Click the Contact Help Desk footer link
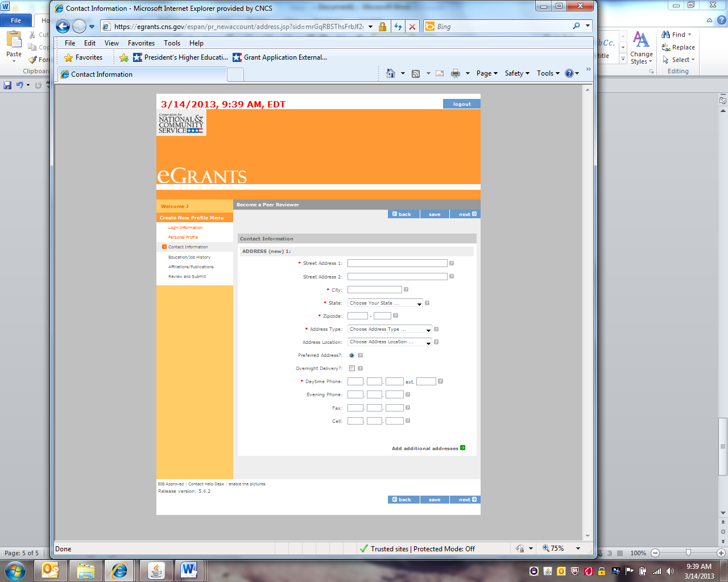This screenshot has height=582, width=728. 206,484
